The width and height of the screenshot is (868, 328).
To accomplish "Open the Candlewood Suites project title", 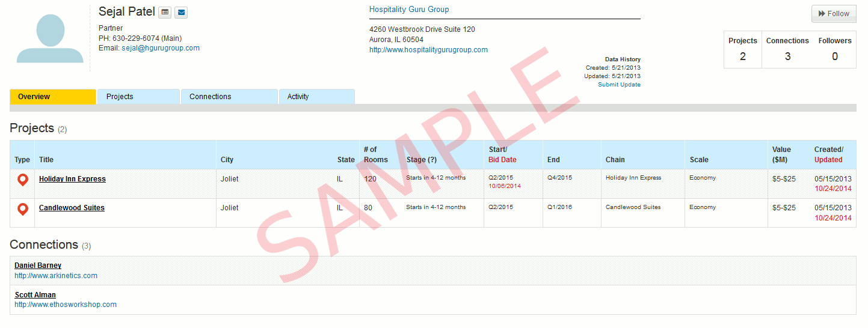I will point(72,208).
